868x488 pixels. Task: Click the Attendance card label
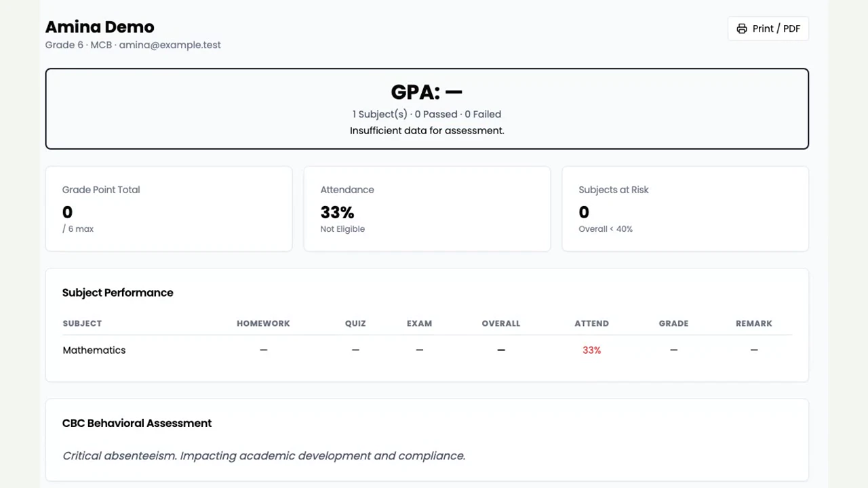coord(347,190)
